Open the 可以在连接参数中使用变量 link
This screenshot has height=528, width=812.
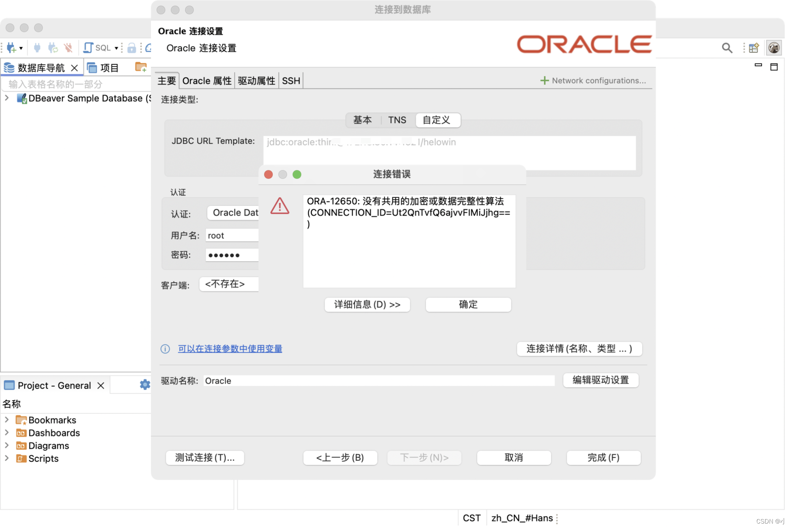[230, 349]
